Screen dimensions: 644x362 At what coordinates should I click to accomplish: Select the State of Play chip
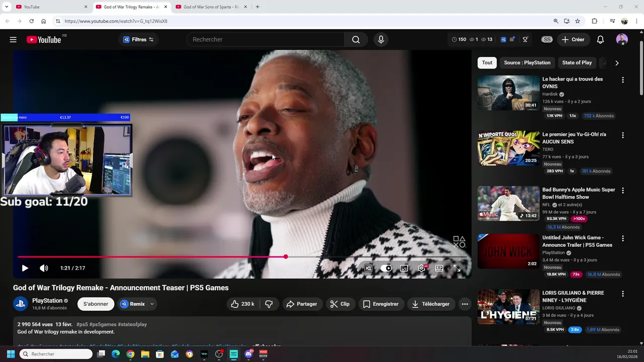coord(577,63)
